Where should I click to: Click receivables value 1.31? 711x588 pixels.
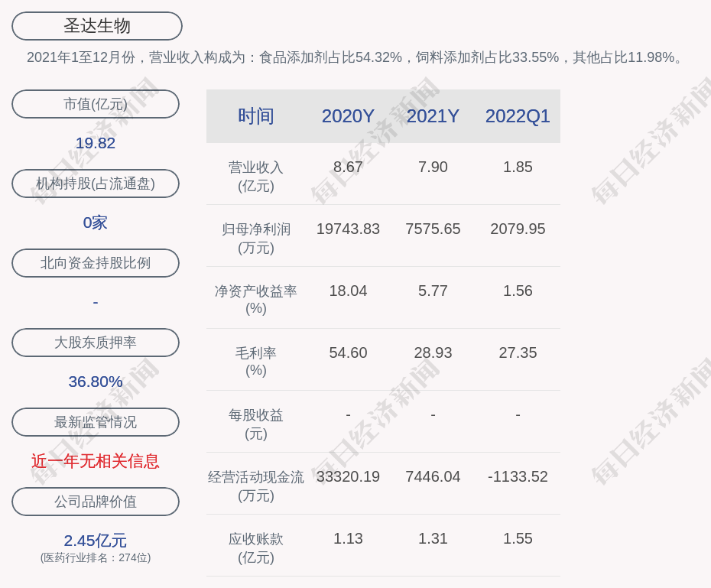433,538
